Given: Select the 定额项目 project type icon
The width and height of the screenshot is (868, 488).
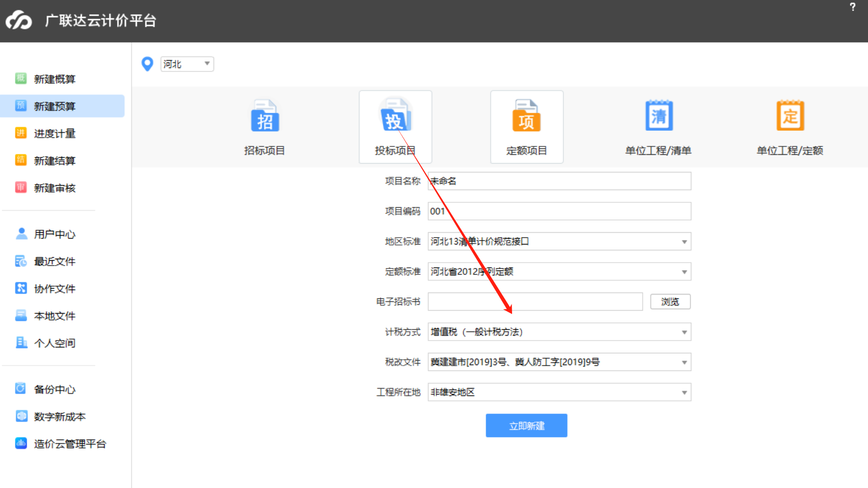Looking at the screenshot, I should (x=527, y=116).
